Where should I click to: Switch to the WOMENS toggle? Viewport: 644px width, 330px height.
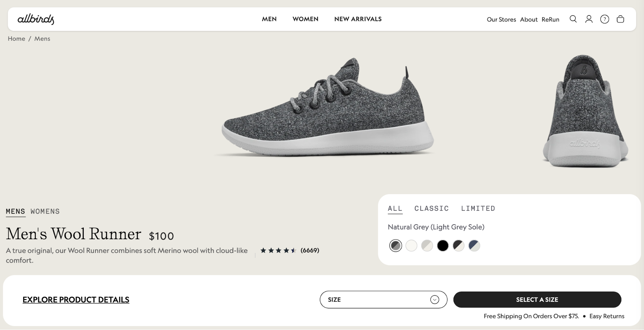tap(45, 212)
